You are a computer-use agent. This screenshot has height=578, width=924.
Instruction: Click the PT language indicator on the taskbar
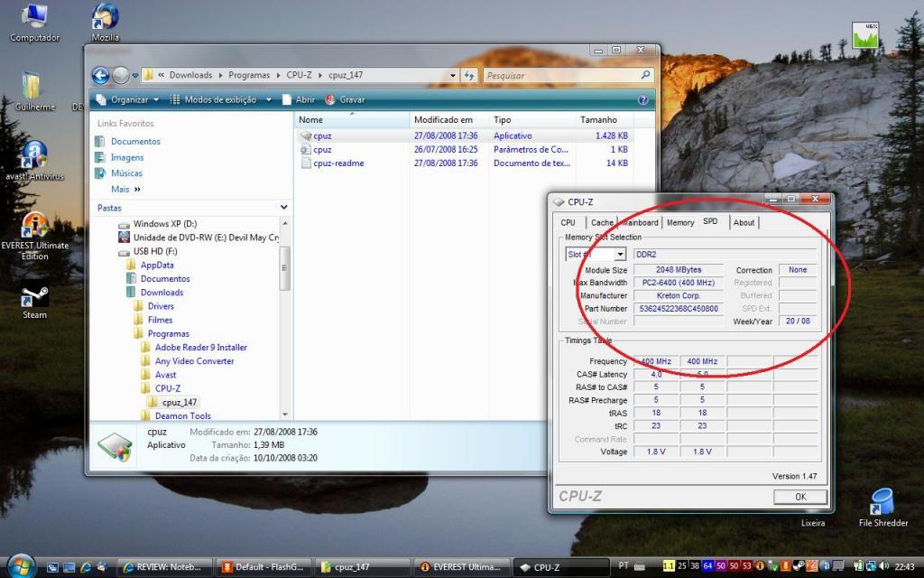tap(624, 566)
